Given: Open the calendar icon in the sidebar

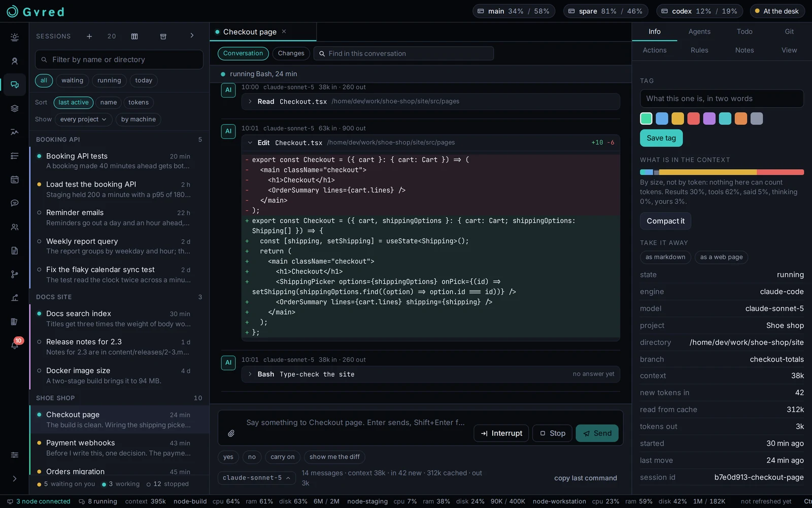Looking at the screenshot, I should (15, 179).
